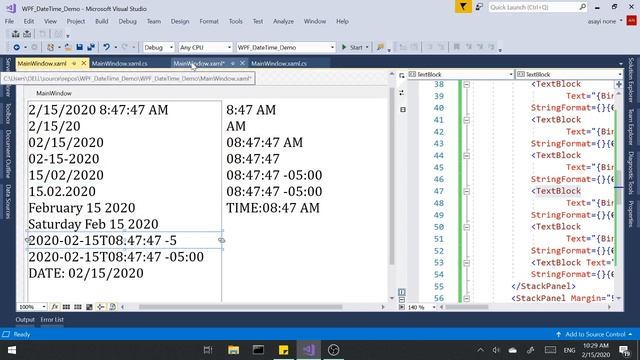Open the sticky notes taskbar icon
The width and height of the screenshot is (640, 360).
283,350
